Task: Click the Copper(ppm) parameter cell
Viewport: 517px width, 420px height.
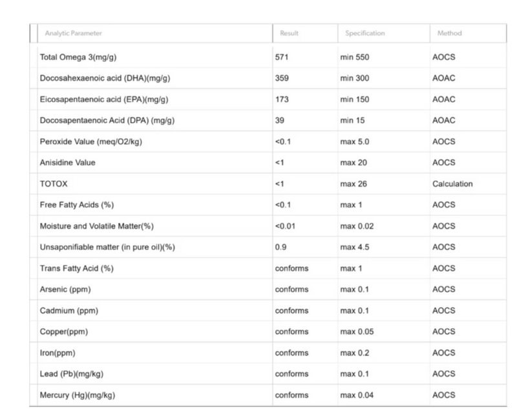Action: click(64, 331)
